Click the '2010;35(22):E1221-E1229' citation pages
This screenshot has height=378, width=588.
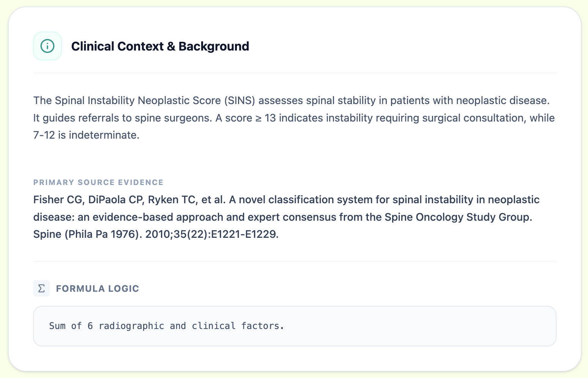pos(212,234)
